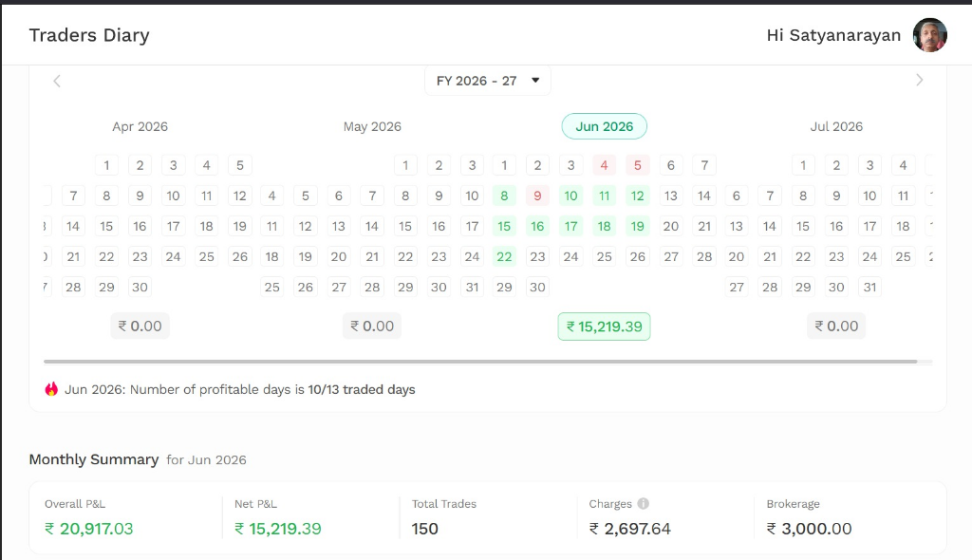Select red loss day 9 in June
Viewport: 972px width, 560px height.
coord(537,196)
